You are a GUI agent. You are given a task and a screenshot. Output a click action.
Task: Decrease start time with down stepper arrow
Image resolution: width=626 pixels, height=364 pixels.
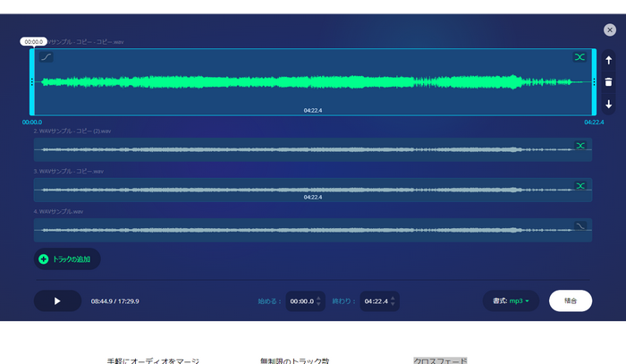click(319, 305)
